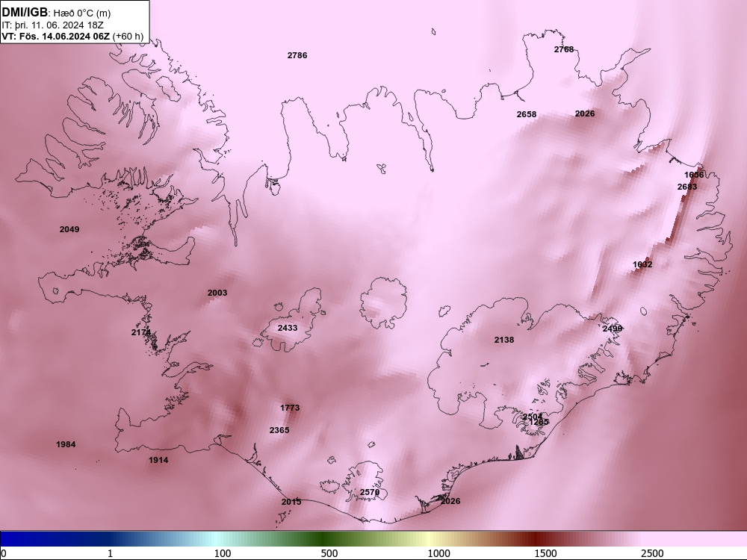The image size is (747, 560).
Task: Click the 2138 value on the glacier
Action: 504,340
